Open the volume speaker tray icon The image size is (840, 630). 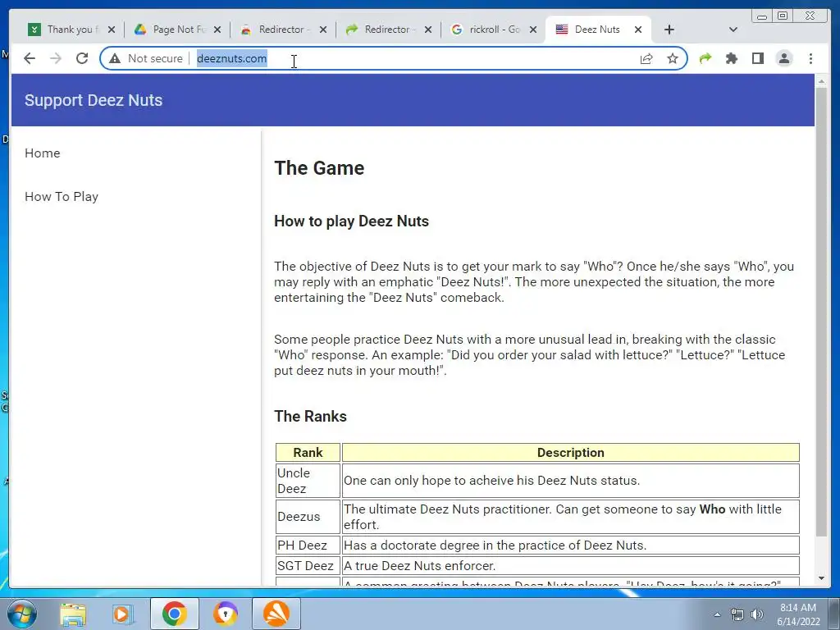click(x=757, y=614)
